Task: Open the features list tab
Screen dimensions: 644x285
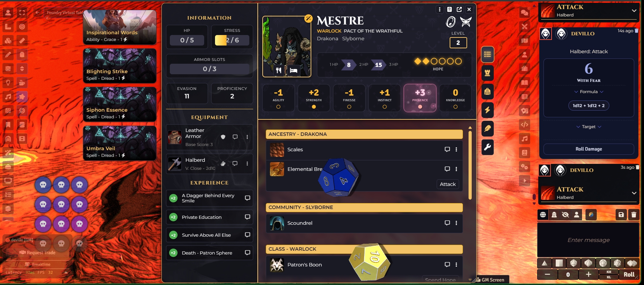Action: pyautogui.click(x=487, y=54)
